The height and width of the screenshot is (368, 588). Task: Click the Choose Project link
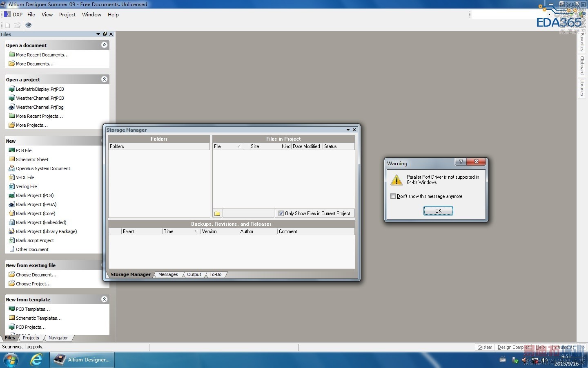coord(33,284)
